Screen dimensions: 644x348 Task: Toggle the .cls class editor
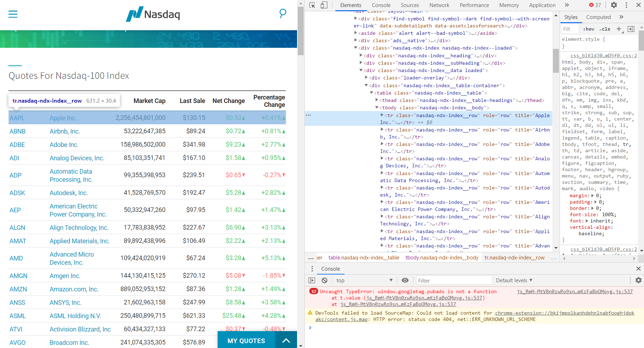point(605,29)
